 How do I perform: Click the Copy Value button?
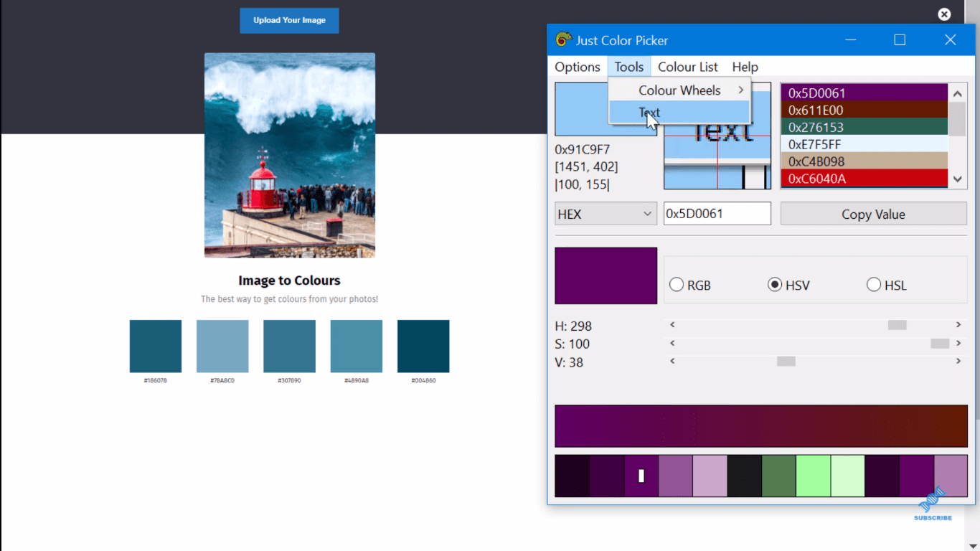coord(873,214)
